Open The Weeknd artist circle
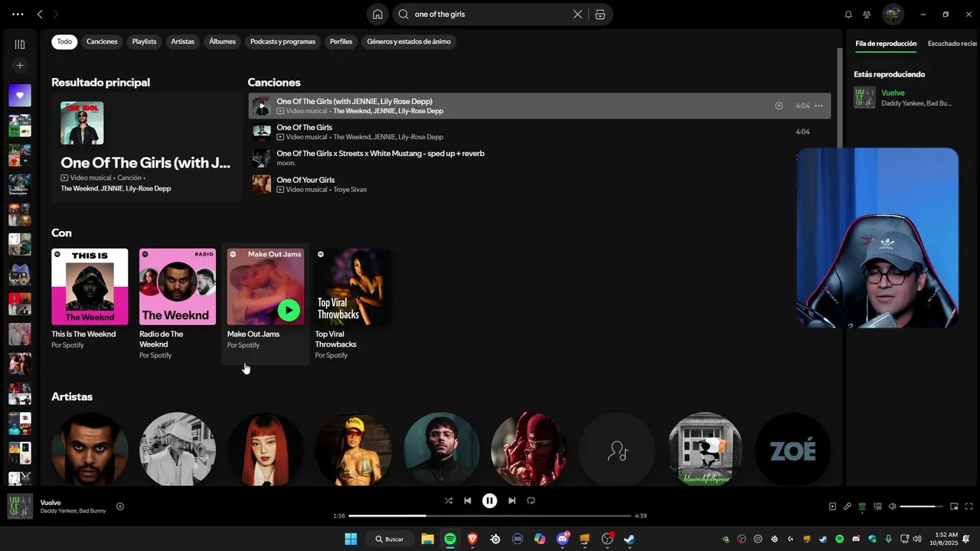The width and height of the screenshot is (980, 551). point(90,449)
